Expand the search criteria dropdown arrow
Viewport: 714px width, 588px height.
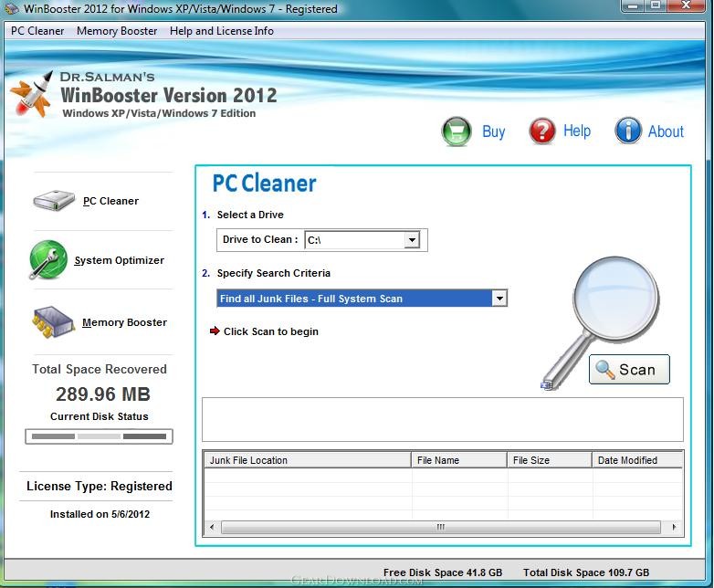coord(499,299)
